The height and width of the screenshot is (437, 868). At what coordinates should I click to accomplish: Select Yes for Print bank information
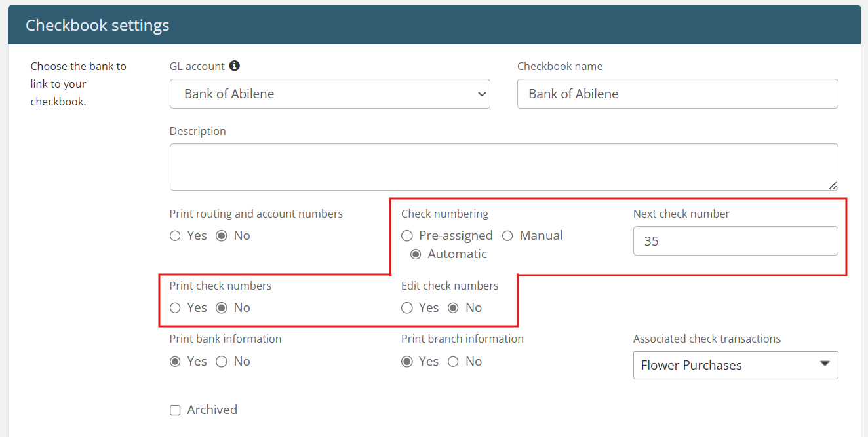pyautogui.click(x=175, y=362)
